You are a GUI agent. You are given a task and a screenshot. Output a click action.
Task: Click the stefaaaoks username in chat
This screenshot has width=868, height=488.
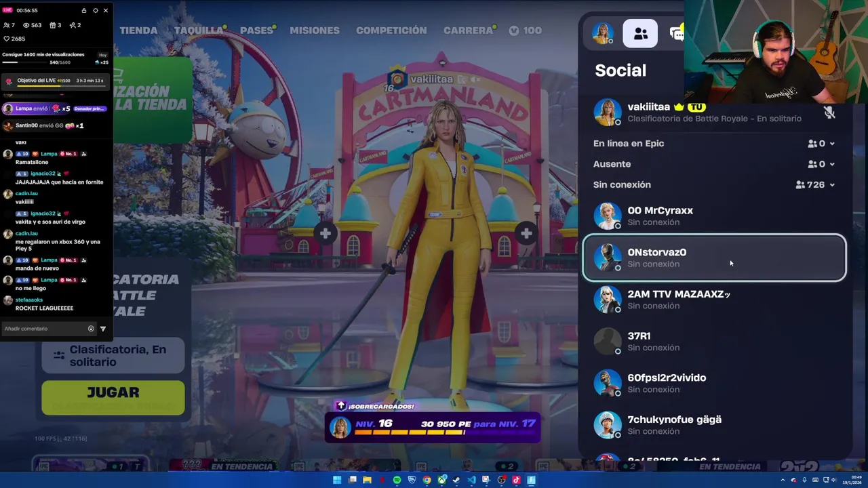click(x=29, y=300)
